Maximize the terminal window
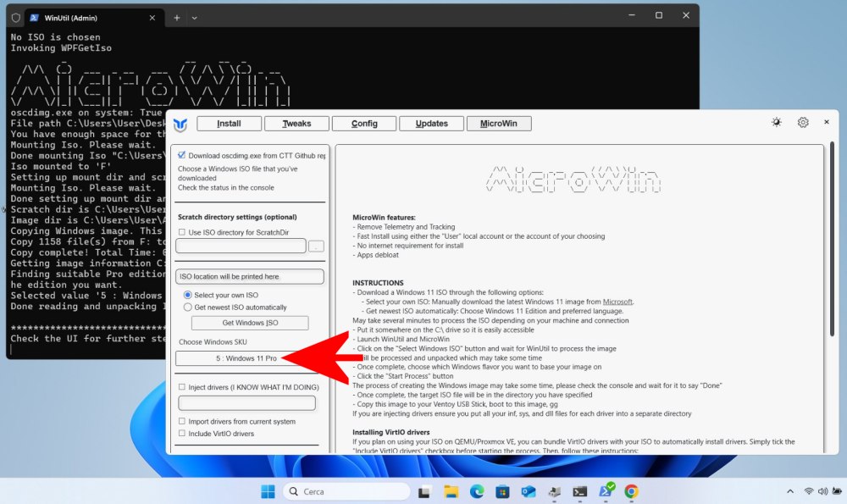 (658, 15)
